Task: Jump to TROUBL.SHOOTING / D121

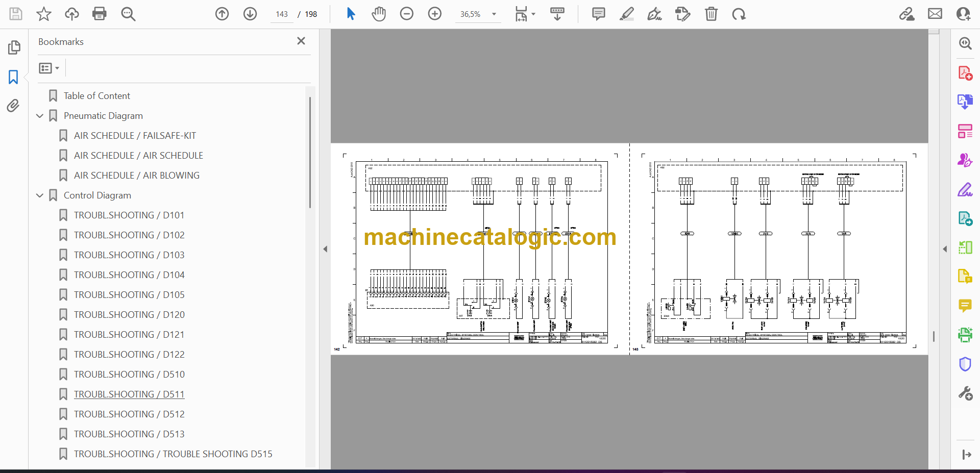Action: [x=129, y=335]
